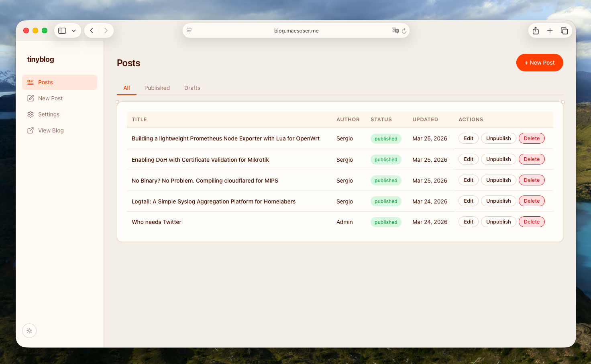591x364 pixels.
Task: Click the title 'Who needs Twitter'
Action: [x=157, y=222]
